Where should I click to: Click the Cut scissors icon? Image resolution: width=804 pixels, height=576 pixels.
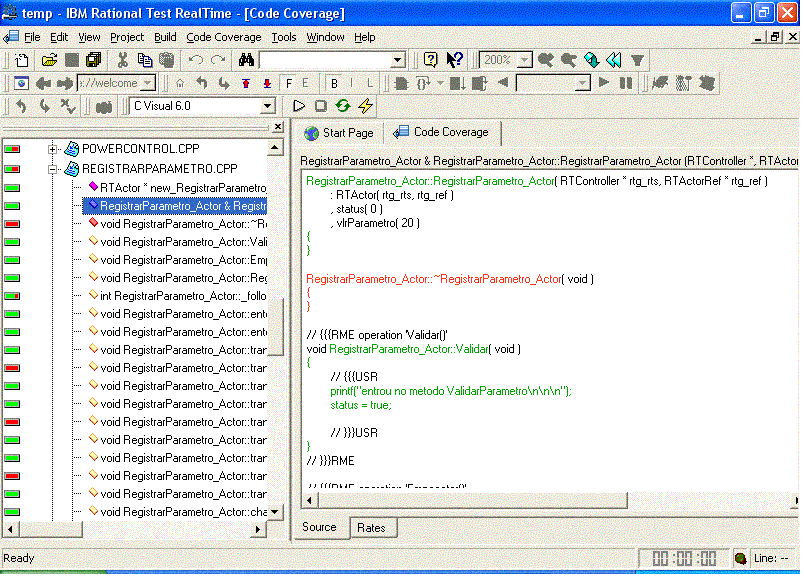pyautogui.click(x=122, y=60)
